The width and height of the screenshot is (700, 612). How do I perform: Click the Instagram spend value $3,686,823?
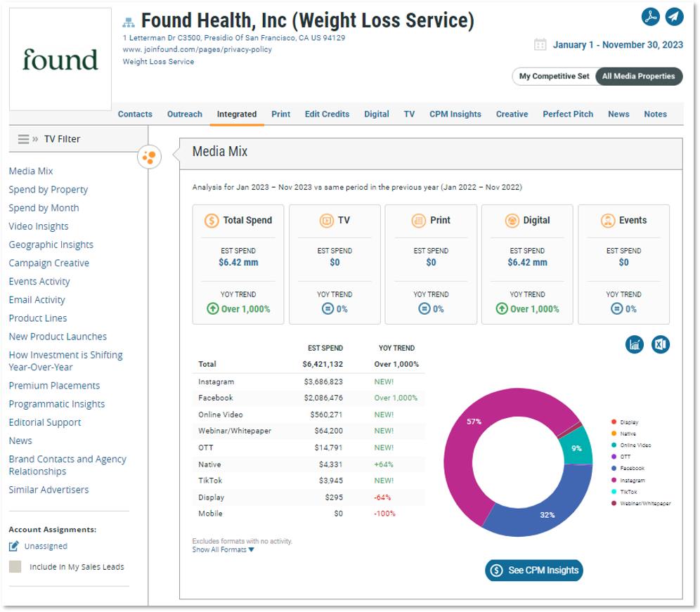point(323,382)
